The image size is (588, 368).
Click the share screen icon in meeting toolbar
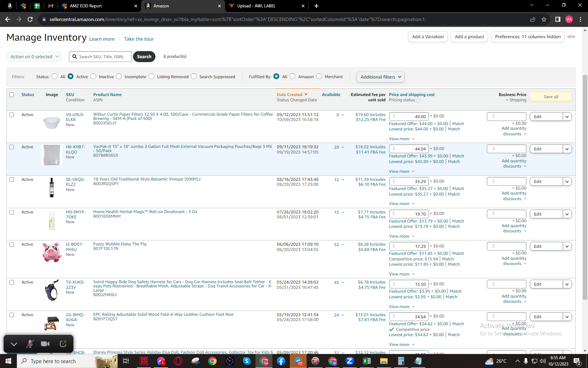(x=63, y=344)
